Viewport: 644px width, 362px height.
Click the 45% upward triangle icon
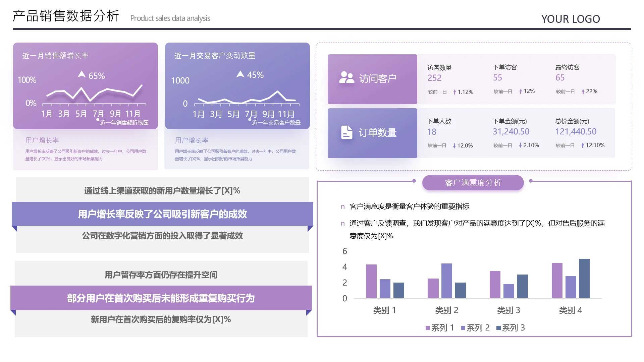click(x=240, y=74)
